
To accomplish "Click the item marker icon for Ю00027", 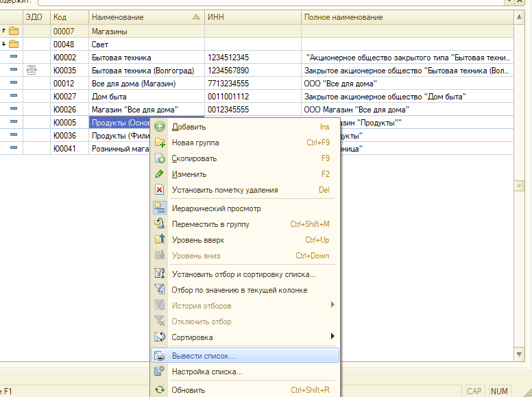I will 14,95.
